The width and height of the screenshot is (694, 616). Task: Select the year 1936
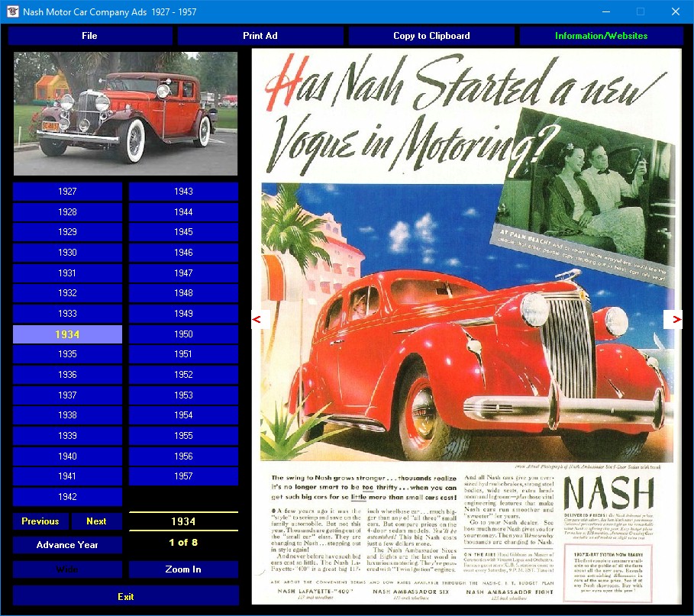tap(67, 374)
